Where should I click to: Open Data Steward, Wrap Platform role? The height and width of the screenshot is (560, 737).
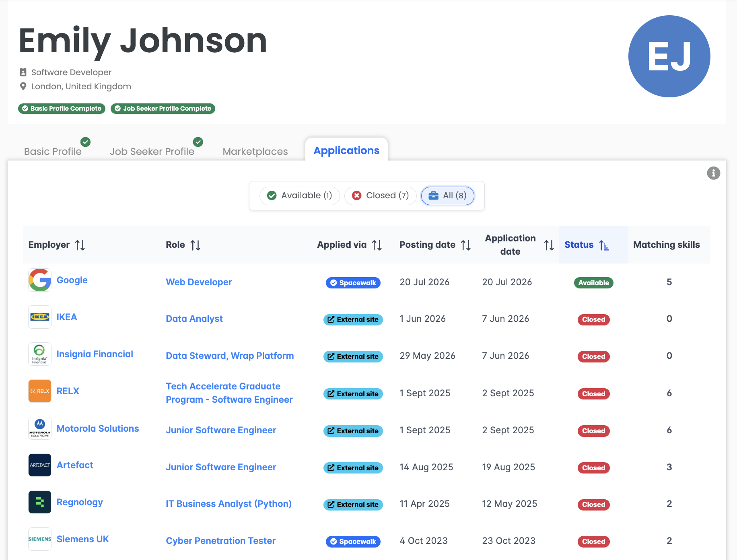(x=230, y=356)
